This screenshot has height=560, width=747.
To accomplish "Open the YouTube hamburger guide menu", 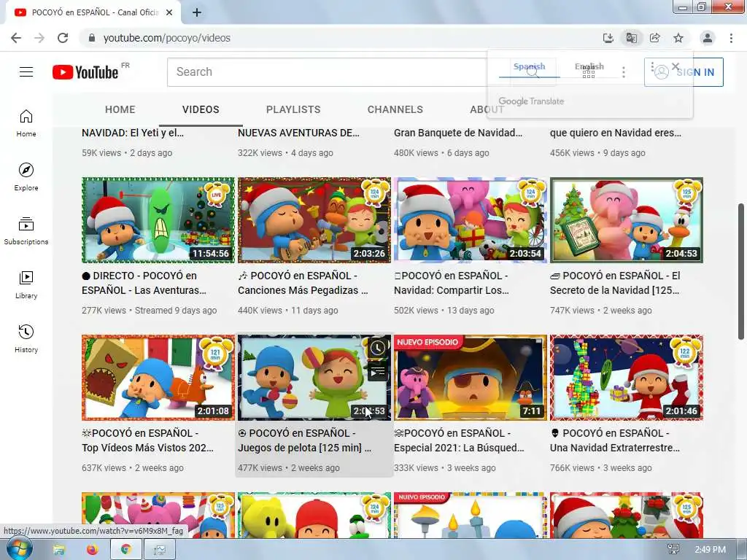I will (x=26, y=72).
